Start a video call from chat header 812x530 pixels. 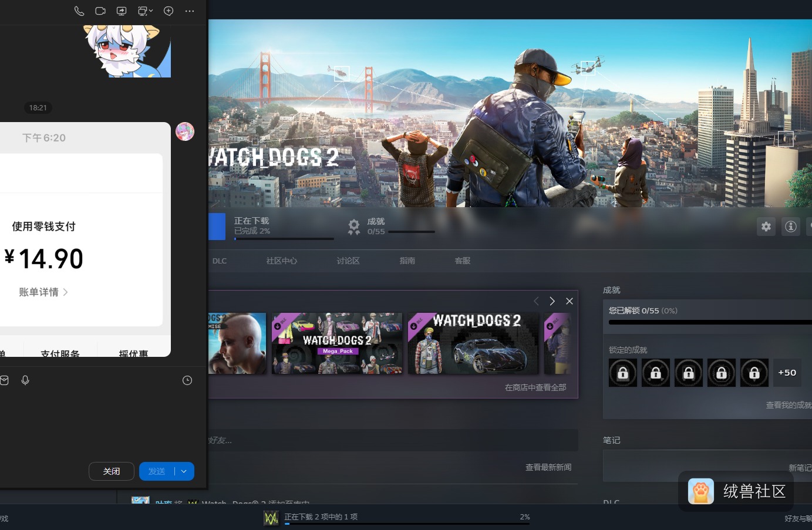click(x=100, y=11)
